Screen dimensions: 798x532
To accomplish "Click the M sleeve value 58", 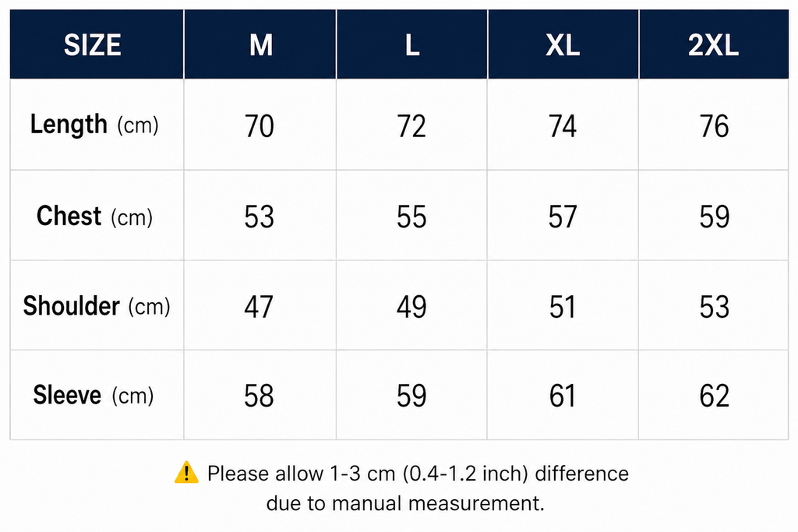I will [x=259, y=396].
